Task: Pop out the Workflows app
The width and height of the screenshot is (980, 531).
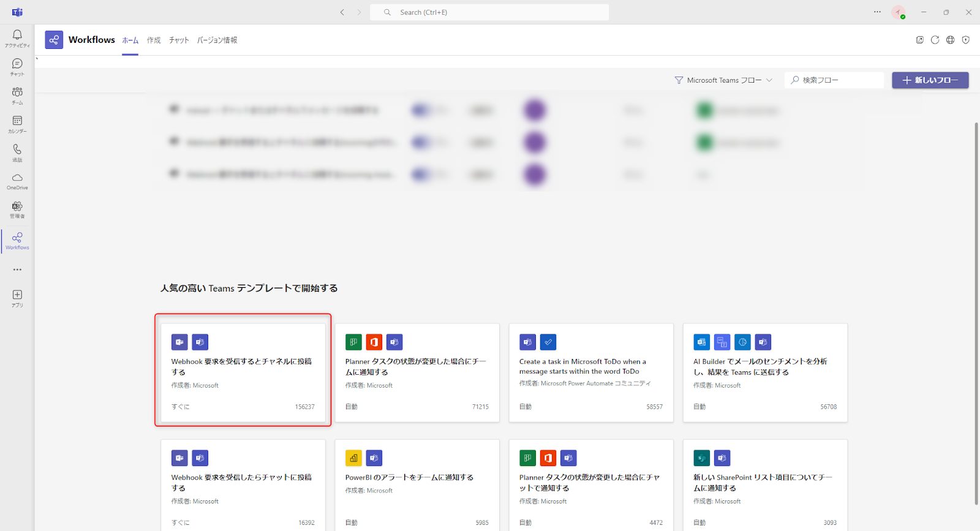Action: (x=919, y=40)
